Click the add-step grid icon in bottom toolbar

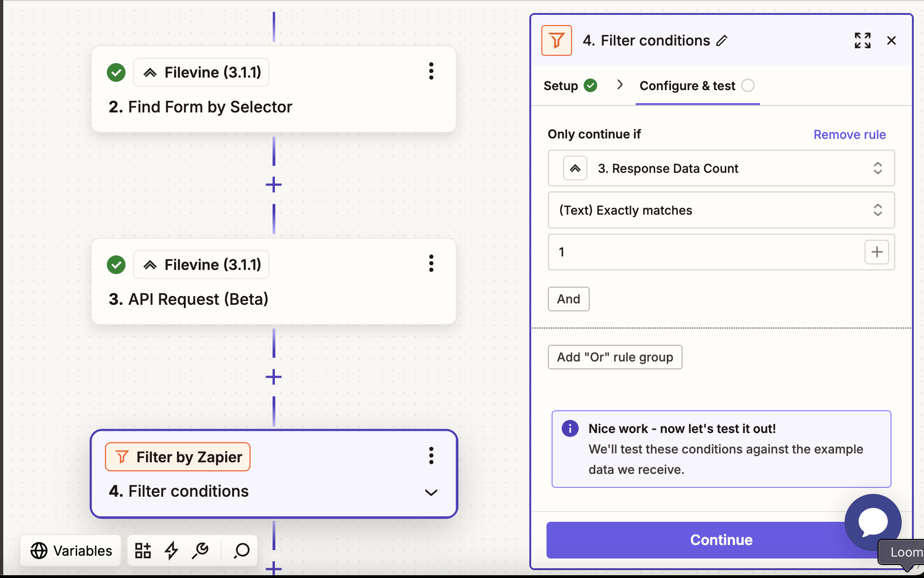click(x=143, y=551)
